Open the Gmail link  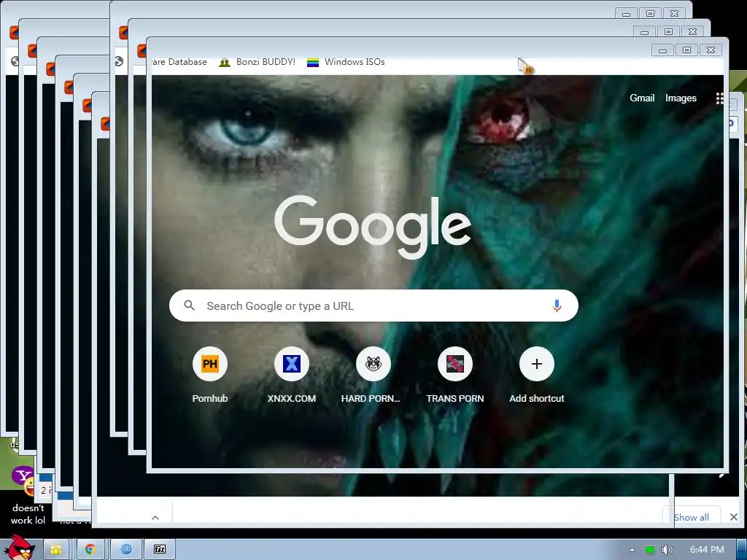(x=642, y=98)
